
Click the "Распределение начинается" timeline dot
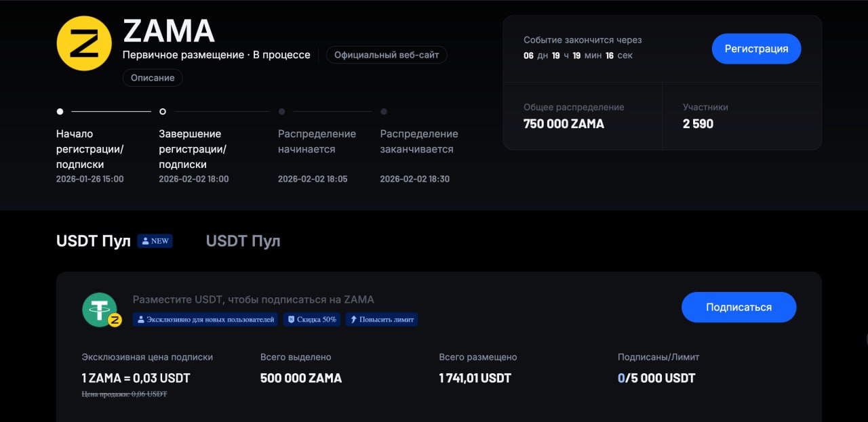point(281,111)
